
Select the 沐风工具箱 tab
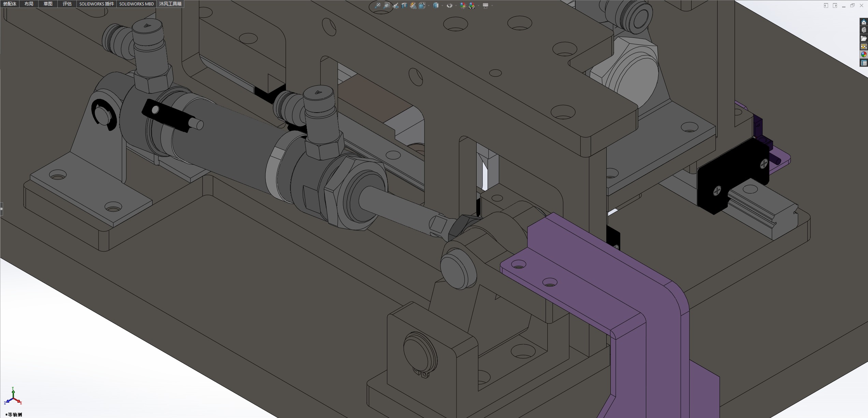[x=170, y=4]
